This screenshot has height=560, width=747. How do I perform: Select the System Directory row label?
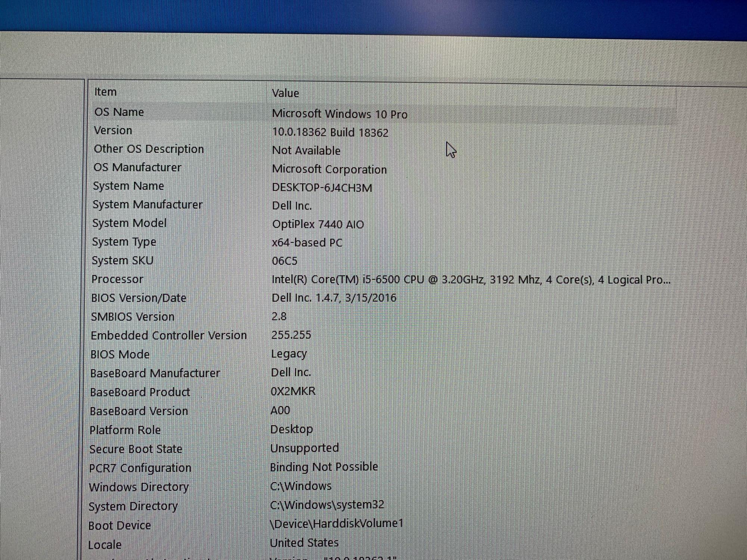pos(133,507)
